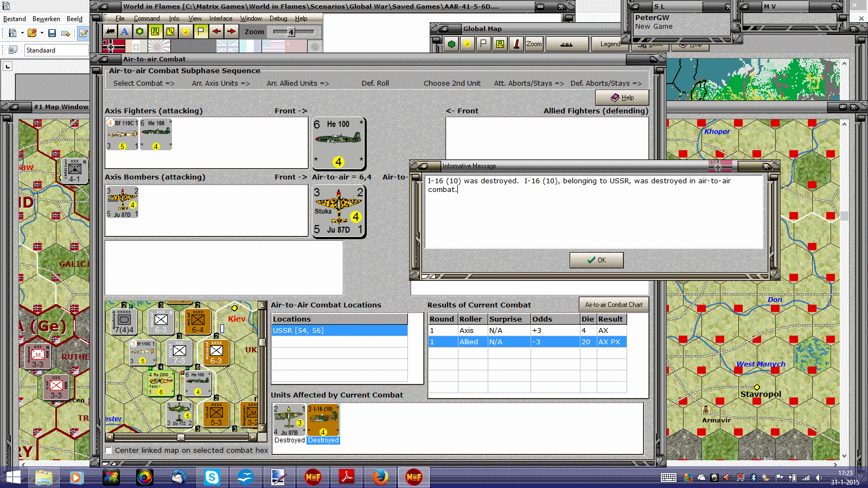Click the save disk icon in left editor

pyautogui.click(x=52, y=33)
